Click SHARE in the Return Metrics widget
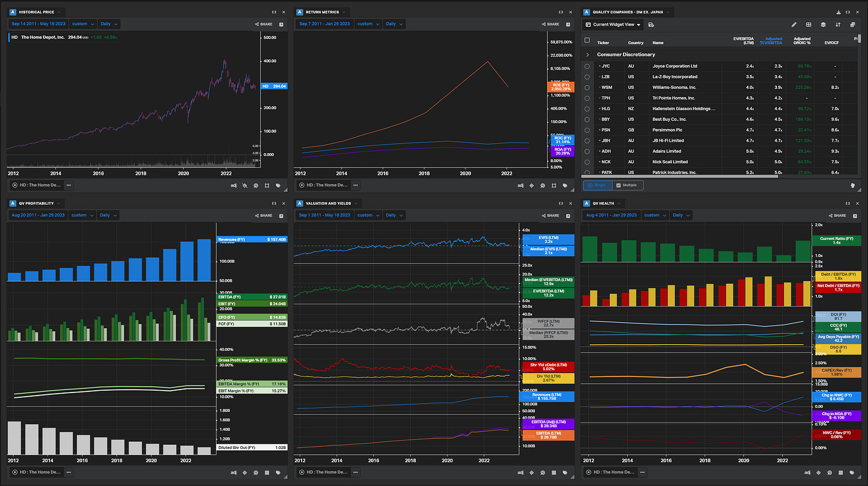This screenshot has height=486, width=868. point(550,24)
